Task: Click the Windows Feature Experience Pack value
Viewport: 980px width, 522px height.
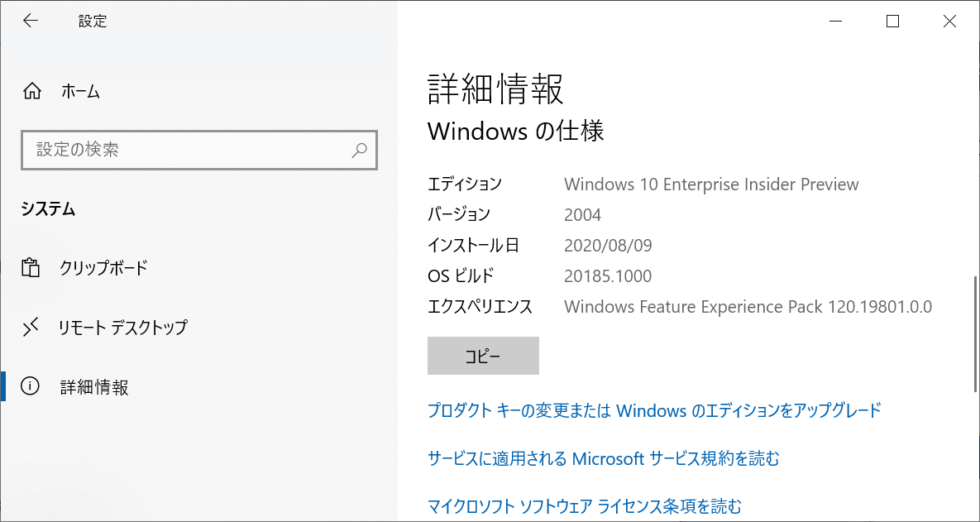Action: (748, 307)
